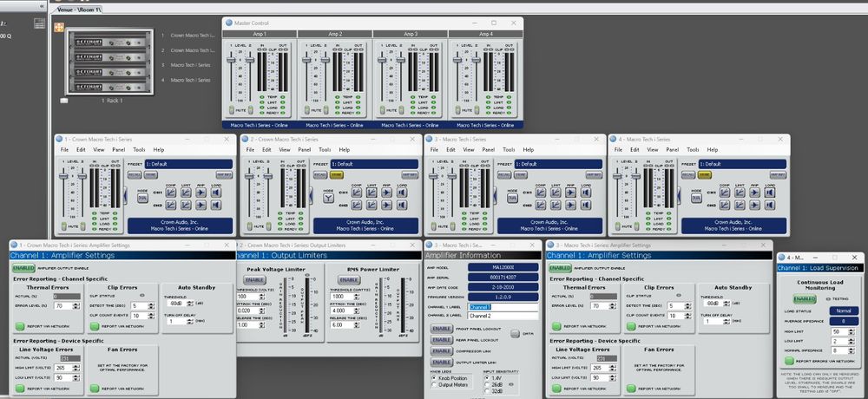Enable Front Panel Lockout
868x399 pixels.
coord(441,330)
